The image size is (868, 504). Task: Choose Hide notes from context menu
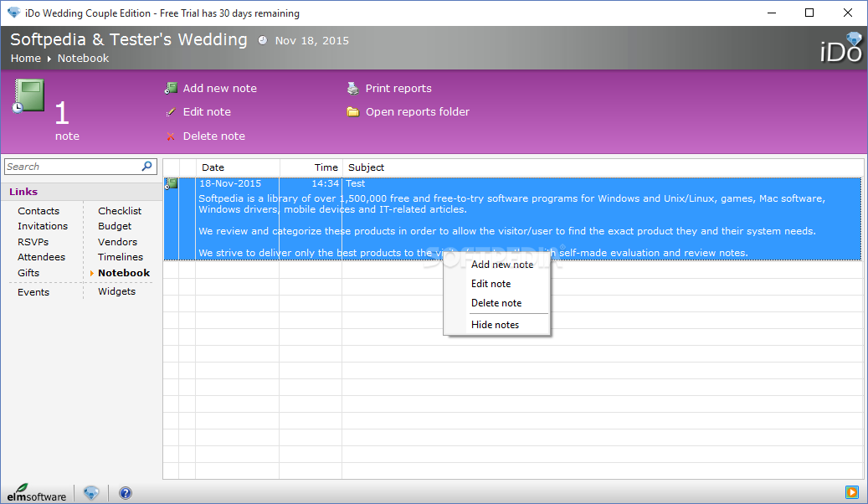495,325
